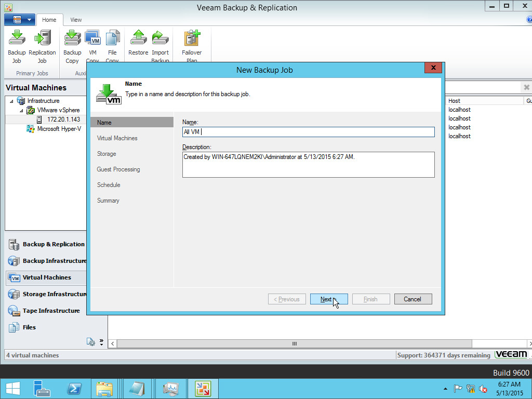
Task: Click the Backup Job ribbon icon
Action: click(17, 47)
